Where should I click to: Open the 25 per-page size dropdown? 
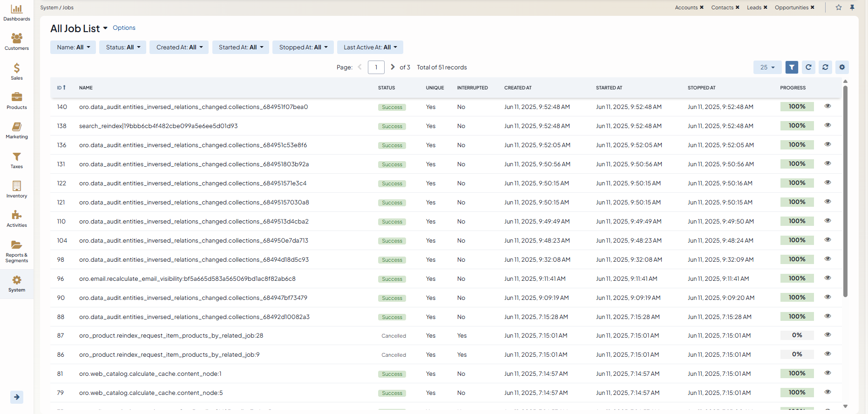tap(767, 68)
